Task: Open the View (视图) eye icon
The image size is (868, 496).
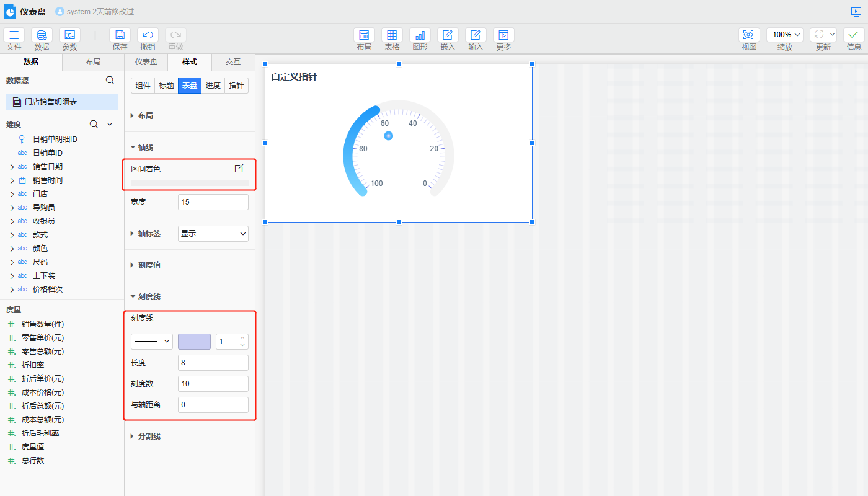Action: tap(749, 35)
